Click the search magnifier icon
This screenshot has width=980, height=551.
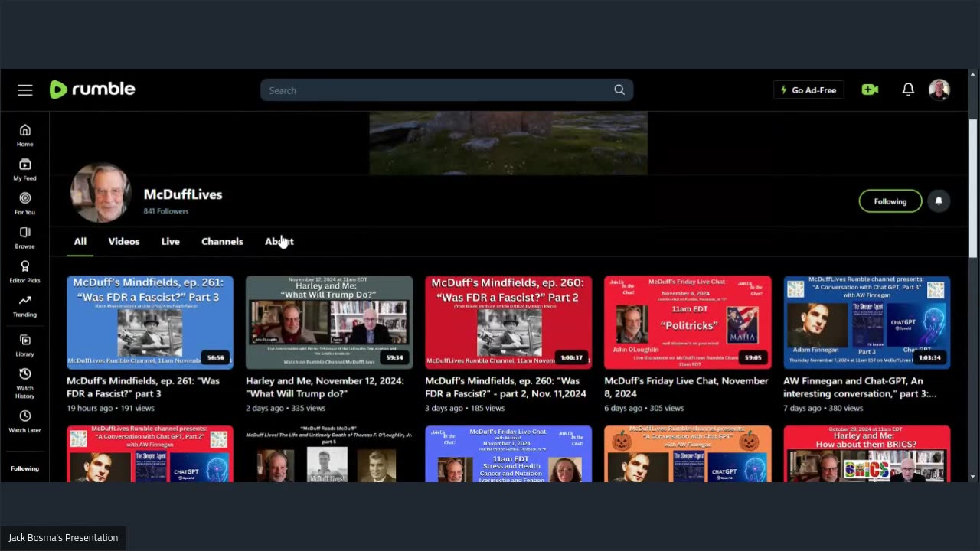pyautogui.click(x=619, y=90)
